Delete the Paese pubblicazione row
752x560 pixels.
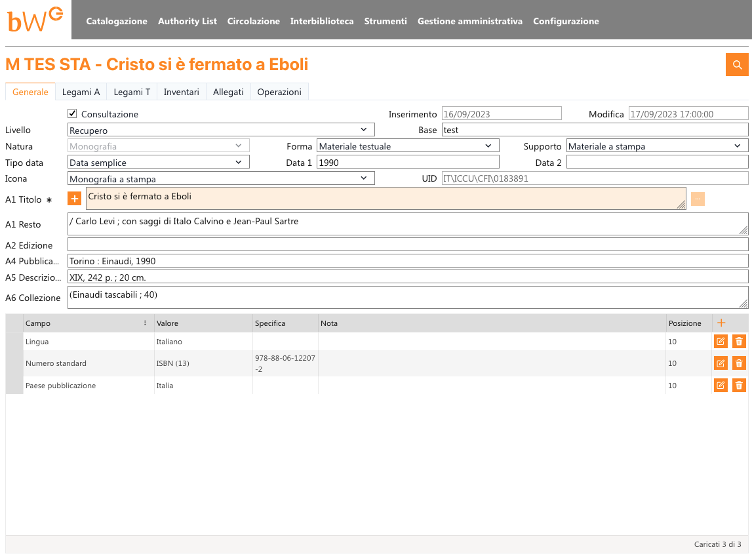pos(739,386)
